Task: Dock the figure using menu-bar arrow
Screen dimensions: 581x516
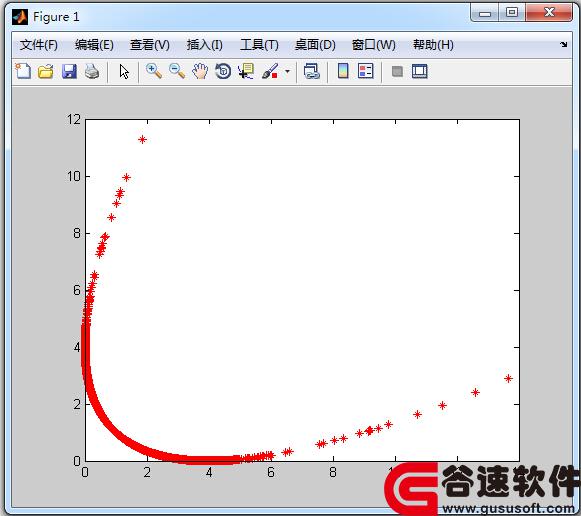Action: coord(564,44)
